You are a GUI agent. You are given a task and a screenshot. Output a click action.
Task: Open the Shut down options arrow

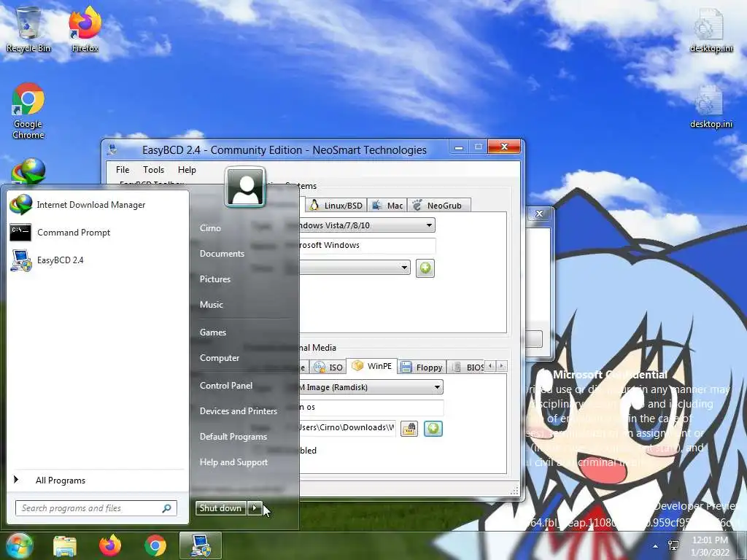click(255, 508)
